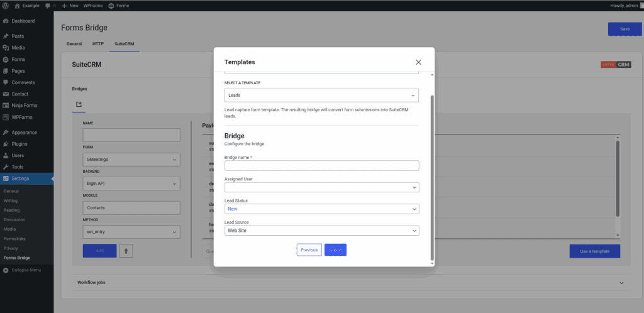
Task: Focus the bridge NAME input field
Action: (131, 135)
